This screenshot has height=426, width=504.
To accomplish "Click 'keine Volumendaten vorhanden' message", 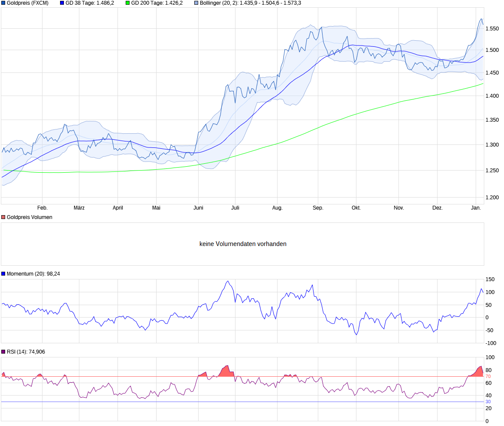I will point(243,244).
